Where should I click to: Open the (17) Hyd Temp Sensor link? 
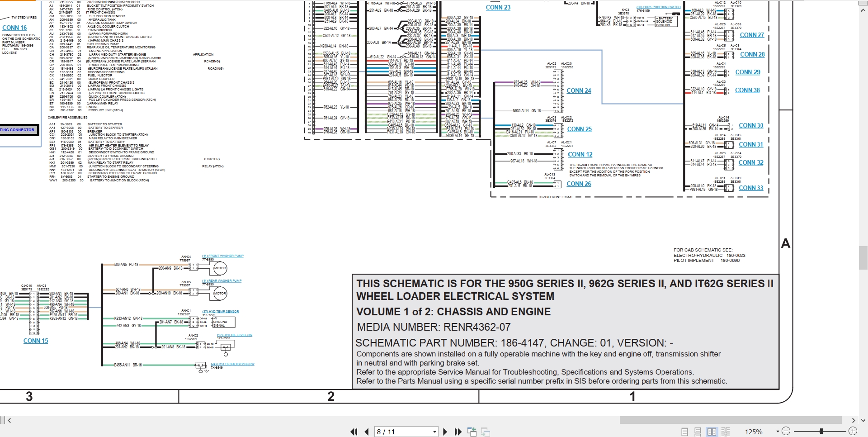(x=221, y=312)
